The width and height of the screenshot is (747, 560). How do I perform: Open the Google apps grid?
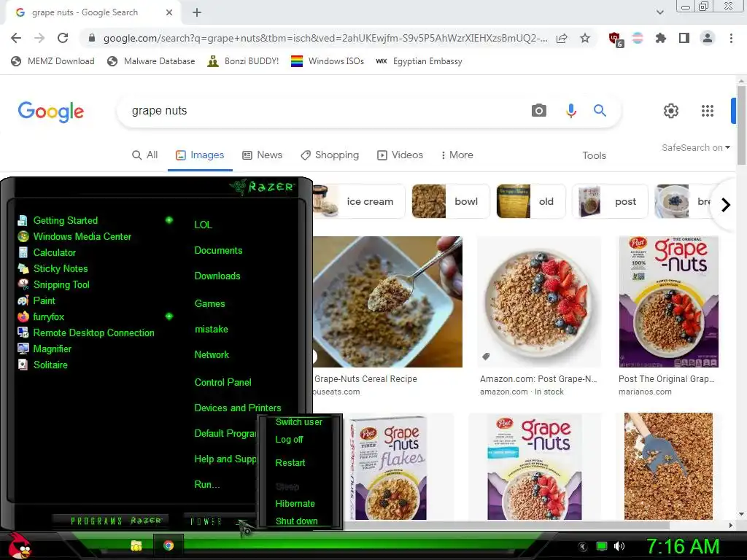pyautogui.click(x=708, y=111)
